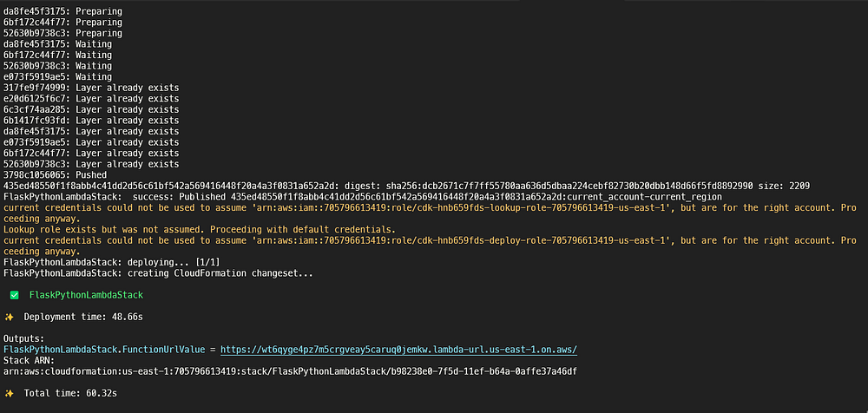Click 'FlaskPythonLambdaStack.FunctionUrlValue' output name
Image resolution: width=868 pixels, height=413 pixels.
(x=105, y=350)
